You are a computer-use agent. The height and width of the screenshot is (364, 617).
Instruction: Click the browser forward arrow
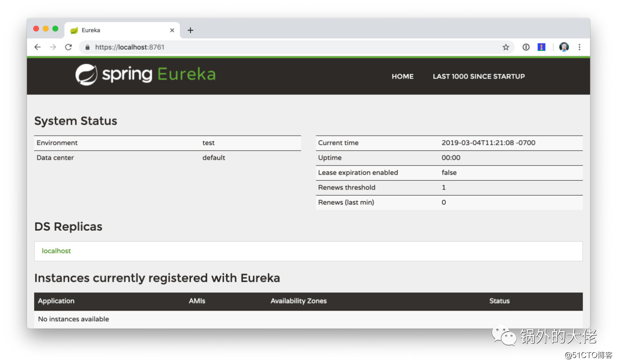click(53, 47)
